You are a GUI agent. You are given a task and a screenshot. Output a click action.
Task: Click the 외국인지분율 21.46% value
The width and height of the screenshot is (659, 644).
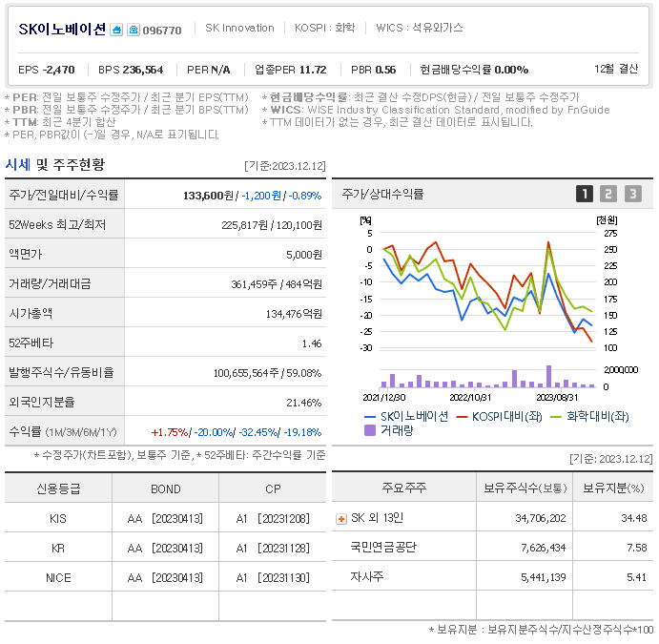(304, 403)
